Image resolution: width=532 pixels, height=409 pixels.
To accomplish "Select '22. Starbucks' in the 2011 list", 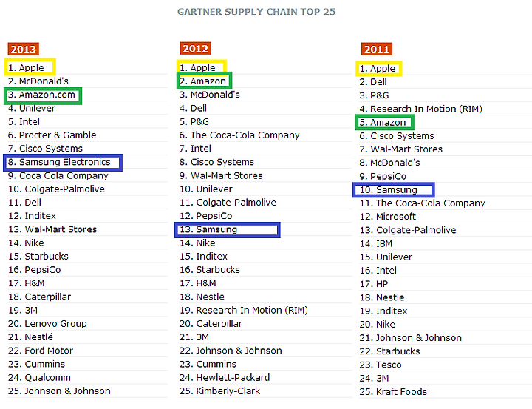I will 390,351.
